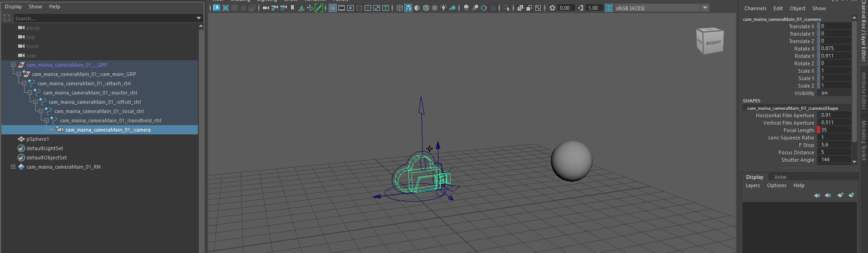
Task: Open the Outliner Display menu
Action: point(13,6)
